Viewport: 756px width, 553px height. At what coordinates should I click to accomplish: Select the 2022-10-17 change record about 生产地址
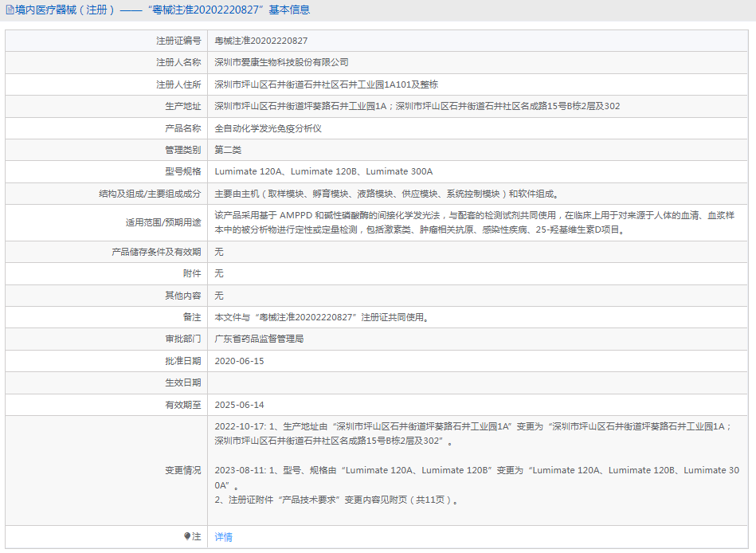tap(473, 434)
